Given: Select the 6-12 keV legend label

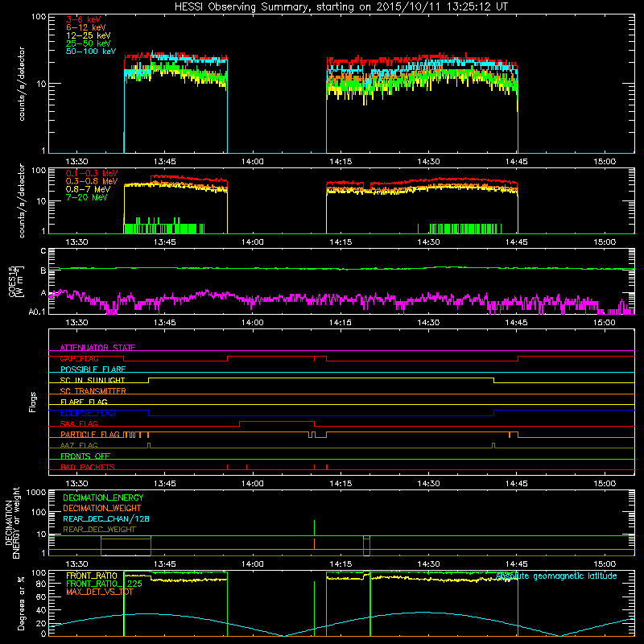Looking at the screenshot, I should [x=86, y=27].
